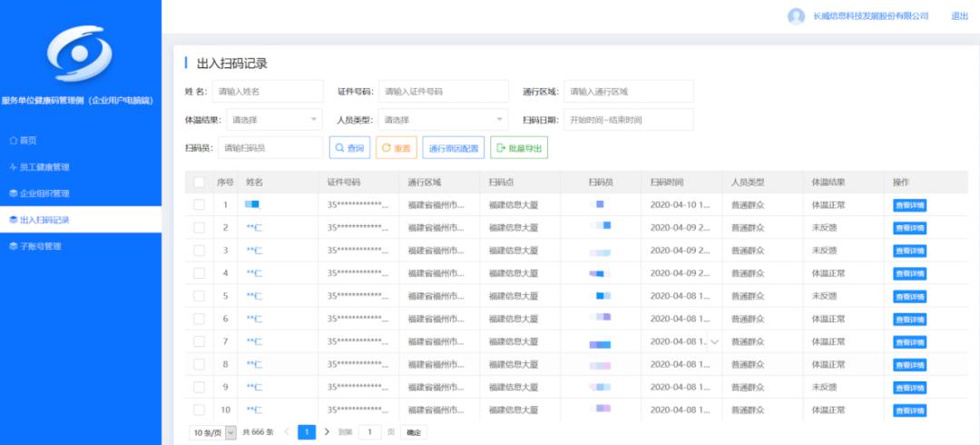Check the checkbox for row 7

[199, 341]
